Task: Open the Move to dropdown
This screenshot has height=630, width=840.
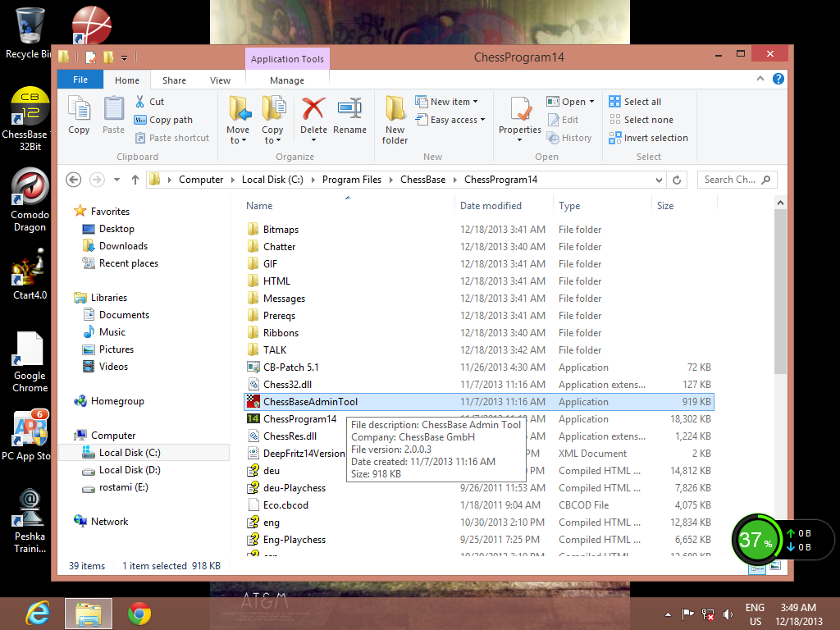Action: pyautogui.click(x=237, y=135)
